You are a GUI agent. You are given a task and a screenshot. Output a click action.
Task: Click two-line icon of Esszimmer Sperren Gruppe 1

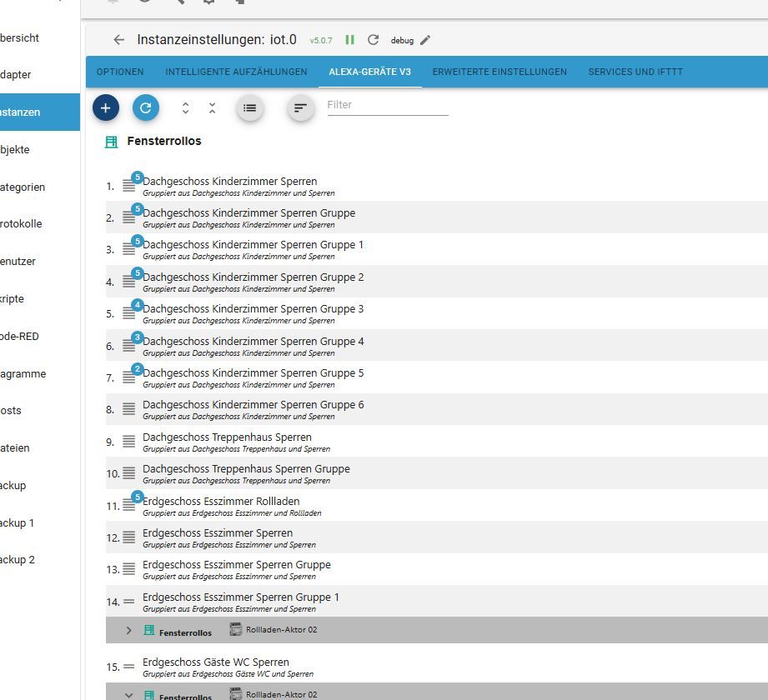[x=128, y=602]
